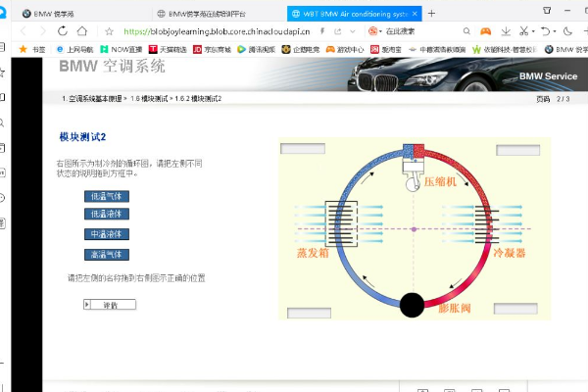Open the game controller icon
The height and width of the screenshot is (392, 588).
pos(486,31)
